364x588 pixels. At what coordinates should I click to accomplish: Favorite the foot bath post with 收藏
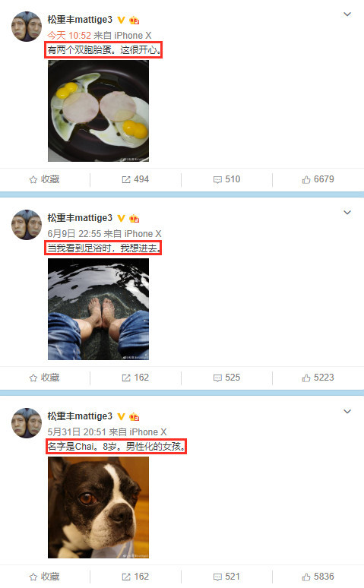point(44,378)
